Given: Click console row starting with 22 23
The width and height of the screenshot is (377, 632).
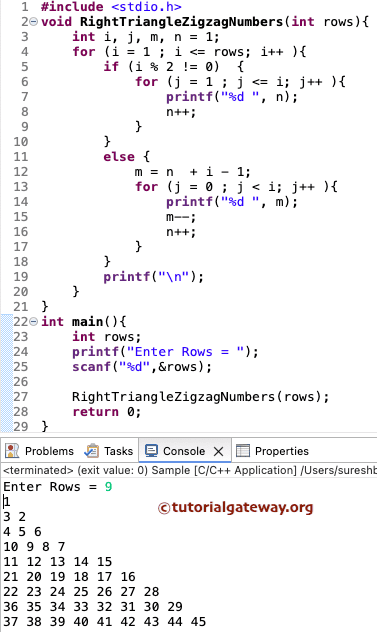Looking at the screenshot, I should 81,592.
